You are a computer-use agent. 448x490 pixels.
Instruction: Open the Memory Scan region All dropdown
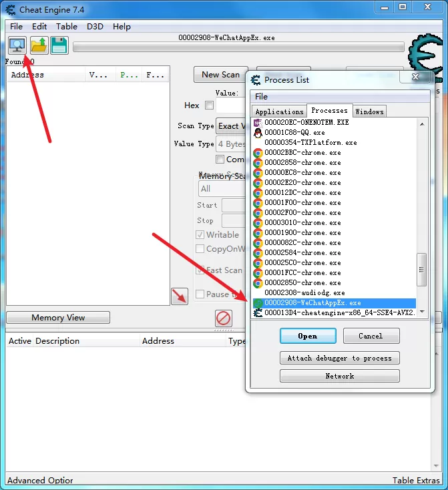(222, 189)
